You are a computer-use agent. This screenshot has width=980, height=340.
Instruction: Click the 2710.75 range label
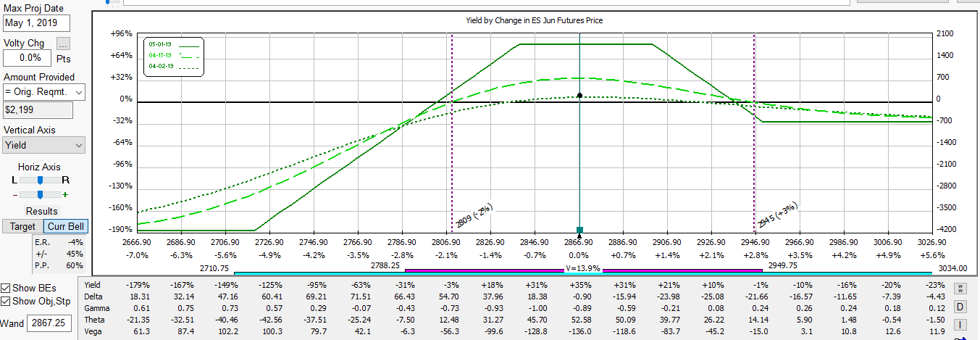[x=214, y=268]
